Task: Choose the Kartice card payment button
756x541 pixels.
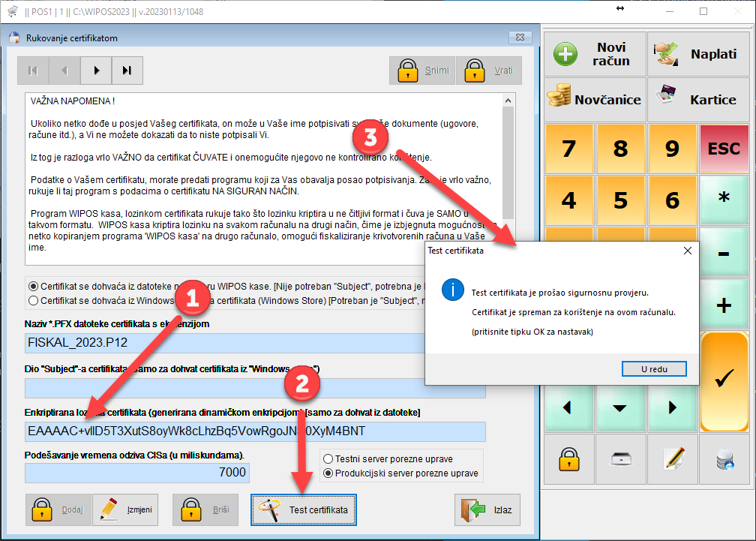Action: 698,99
